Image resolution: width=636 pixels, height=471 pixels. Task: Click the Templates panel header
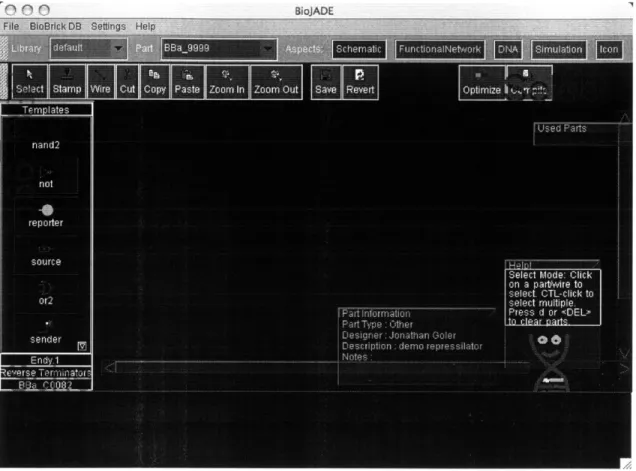(x=46, y=110)
